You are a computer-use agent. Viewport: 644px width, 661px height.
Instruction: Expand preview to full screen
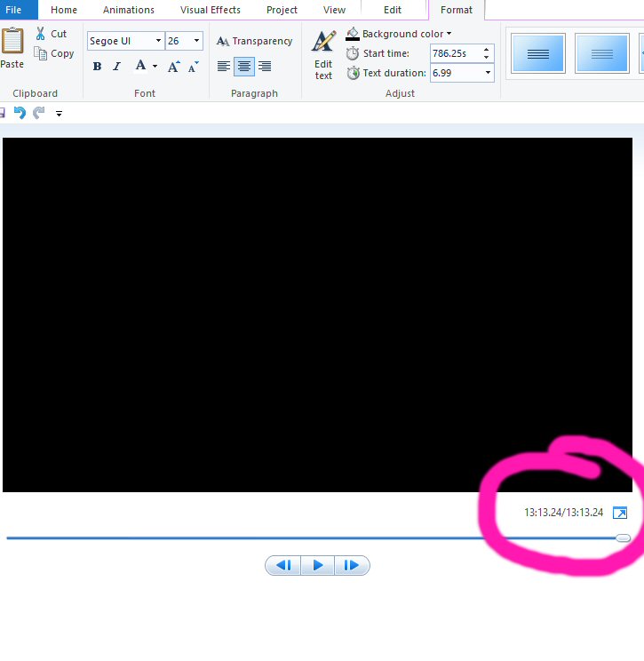pyautogui.click(x=620, y=514)
